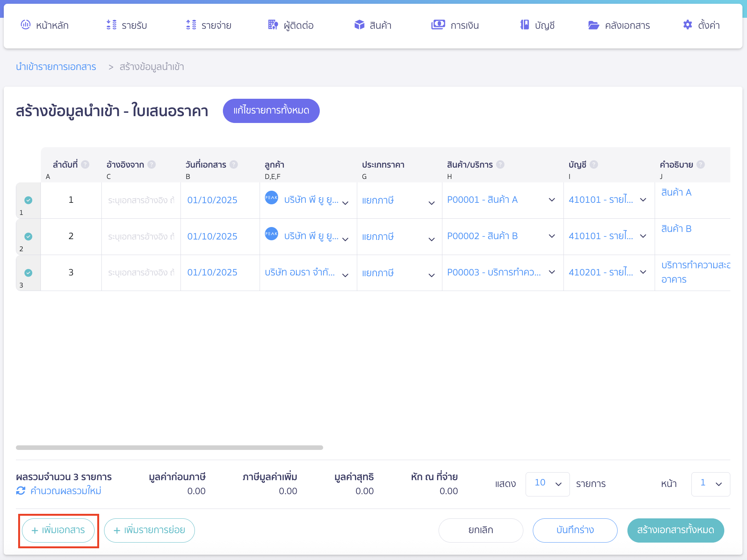This screenshot has height=560, width=747.
Task: Toggle the row 1 check circle
Action: 28,200
